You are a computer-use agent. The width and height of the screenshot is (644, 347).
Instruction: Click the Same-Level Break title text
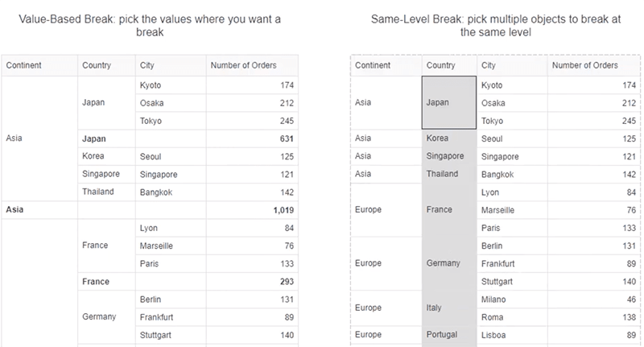pos(496,26)
